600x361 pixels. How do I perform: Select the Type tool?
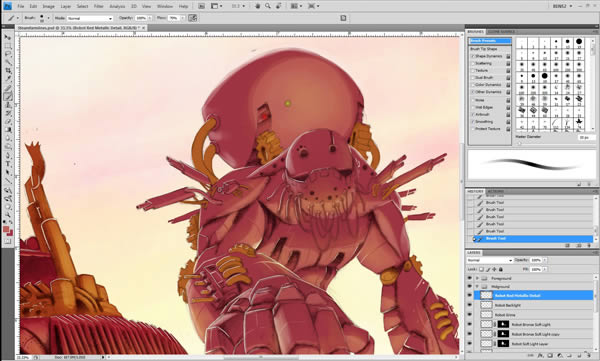coord(8,164)
